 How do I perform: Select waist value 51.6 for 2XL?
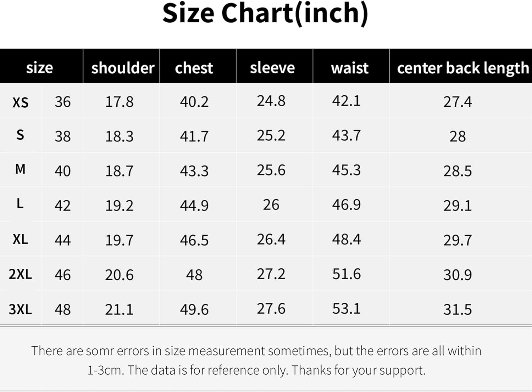click(x=347, y=274)
